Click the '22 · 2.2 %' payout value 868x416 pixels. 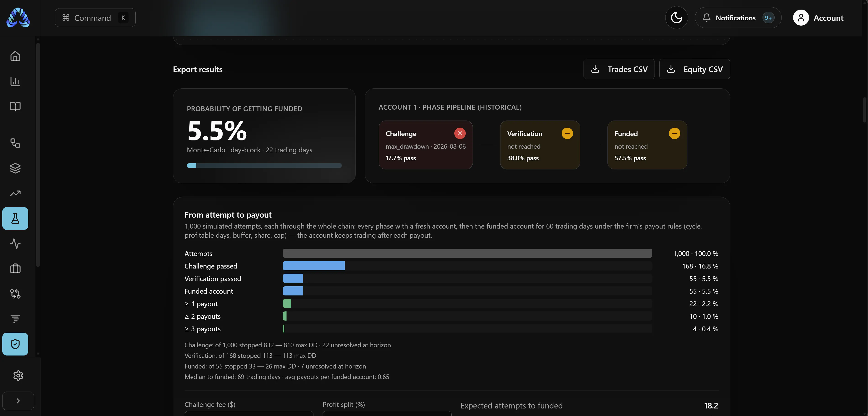click(x=704, y=304)
